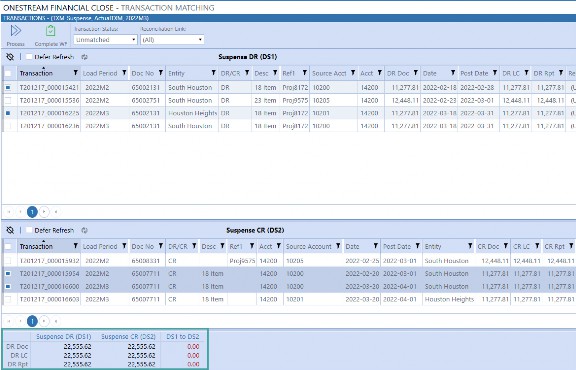This screenshot has width=576, height=370.
Task: Filter Doc No column in Suspense DR grid
Action: pyautogui.click(x=161, y=73)
